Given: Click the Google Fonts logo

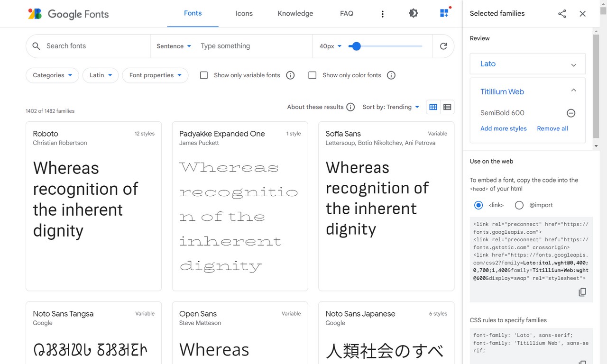Looking at the screenshot, I should coord(68,14).
